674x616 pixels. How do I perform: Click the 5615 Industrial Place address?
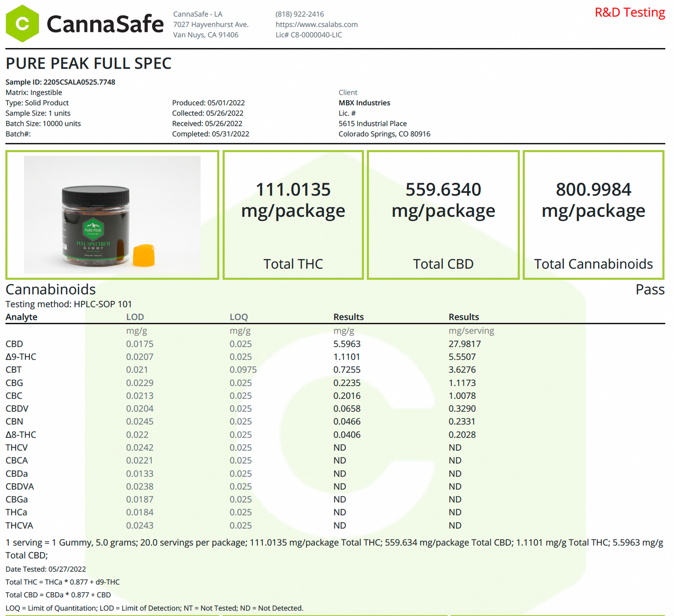pos(373,124)
